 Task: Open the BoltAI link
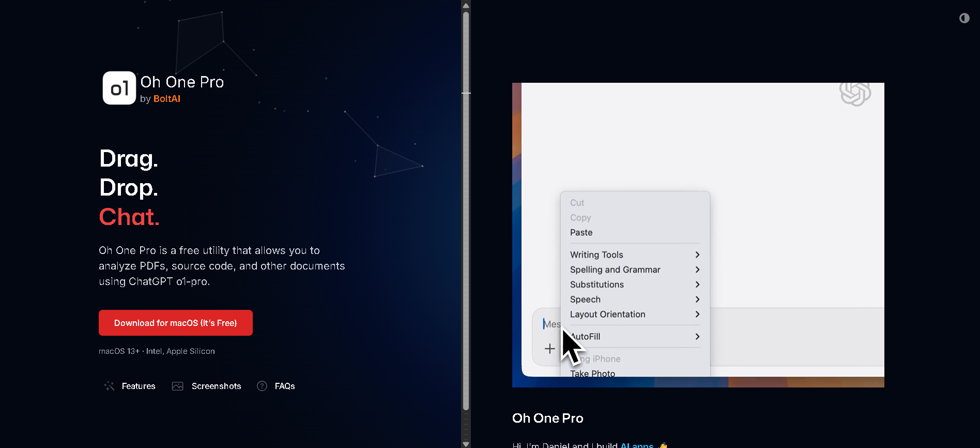coord(166,99)
